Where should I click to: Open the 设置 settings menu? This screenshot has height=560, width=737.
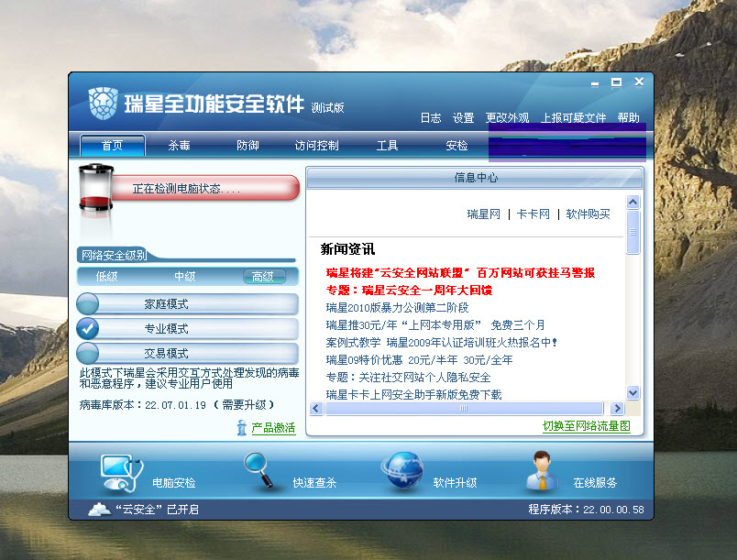464,118
